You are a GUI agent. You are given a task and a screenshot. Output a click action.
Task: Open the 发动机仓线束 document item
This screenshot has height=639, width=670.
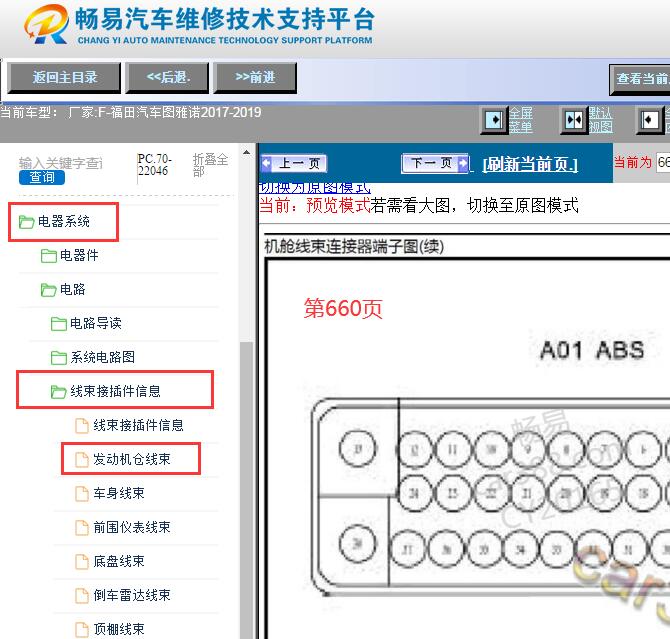point(132,459)
